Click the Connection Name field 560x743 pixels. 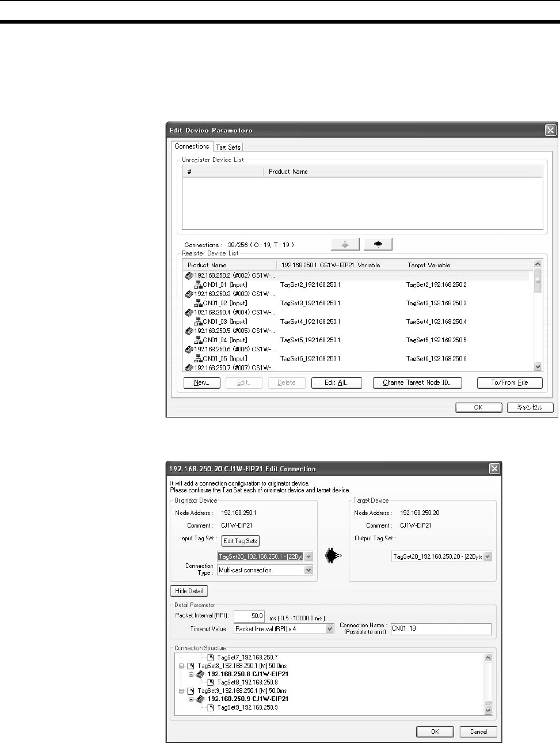[x=441, y=629]
